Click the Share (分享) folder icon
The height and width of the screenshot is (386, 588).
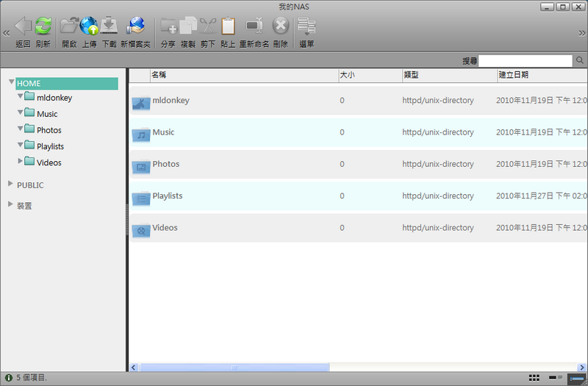tap(168, 26)
